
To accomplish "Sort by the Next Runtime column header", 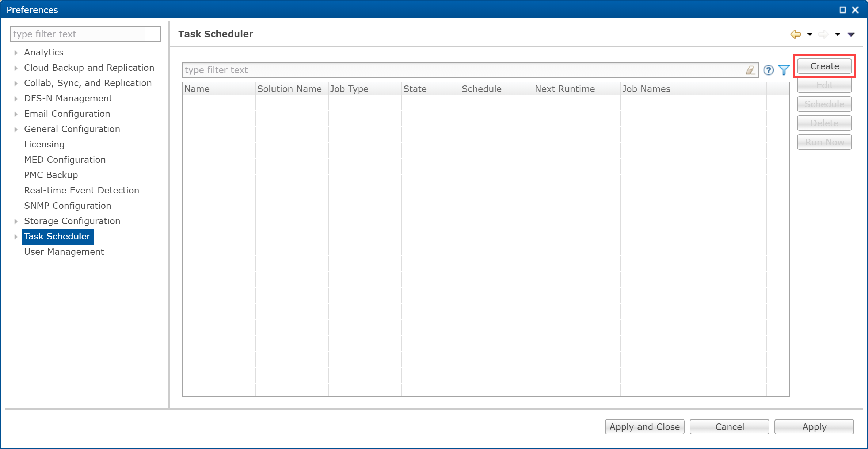I will coord(564,89).
